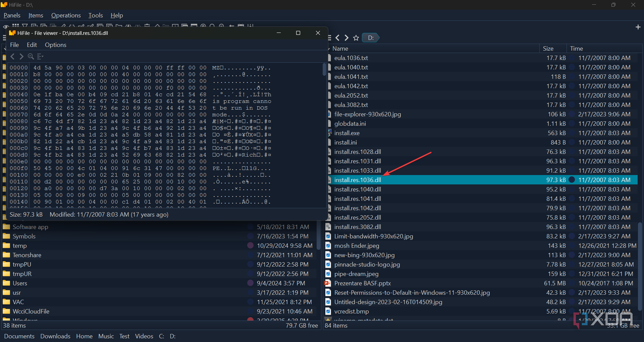Open the Options menu in file viewer
This screenshot has width=644, height=342.
click(x=56, y=45)
